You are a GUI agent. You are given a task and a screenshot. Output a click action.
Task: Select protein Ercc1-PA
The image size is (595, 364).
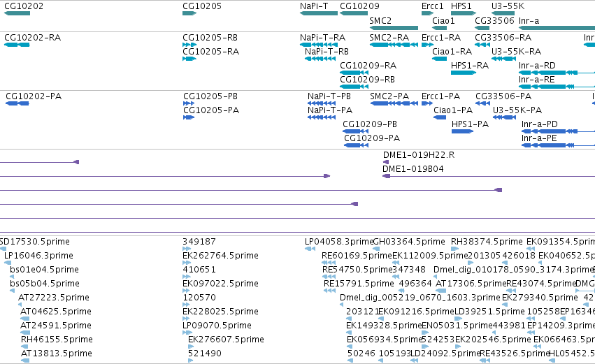tap(440, 96)
